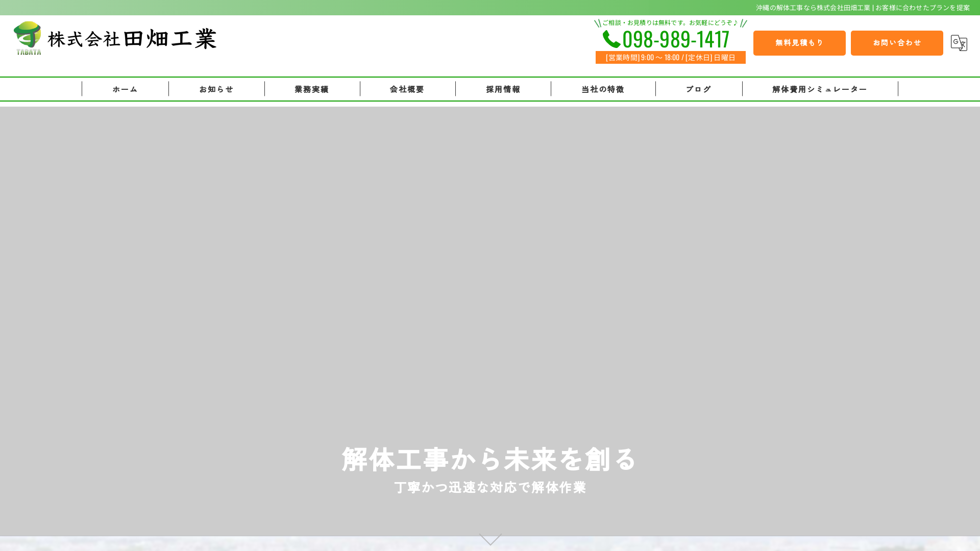980x551 pixels.
Task: Expand the page by clicking the hero arrow
Action: pos(489,539)
